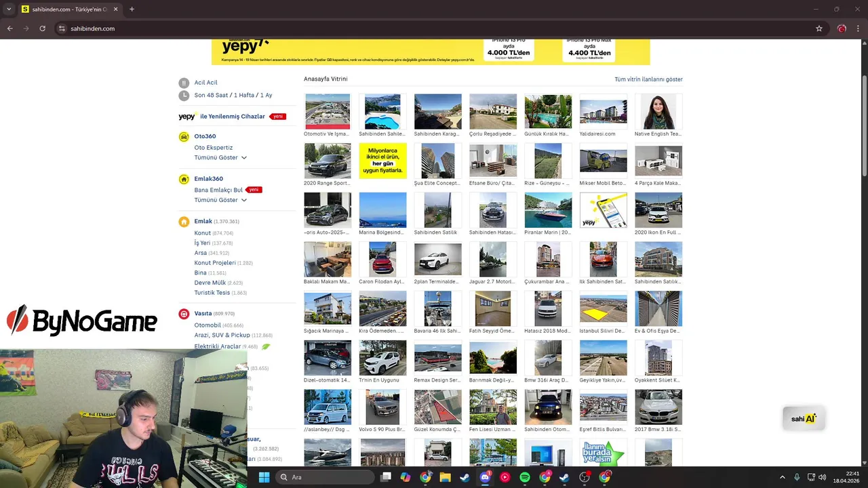Image resolution: width=868 pixels, height=488 pixels.
Task: Click the Oto360 heading link
Action: point(205,136)
